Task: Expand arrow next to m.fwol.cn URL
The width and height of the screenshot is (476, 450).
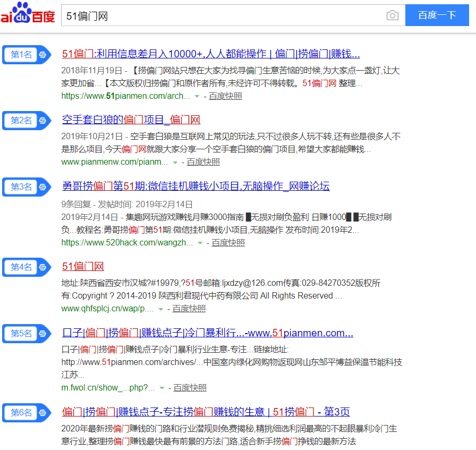Action: (x=162, y=388)
